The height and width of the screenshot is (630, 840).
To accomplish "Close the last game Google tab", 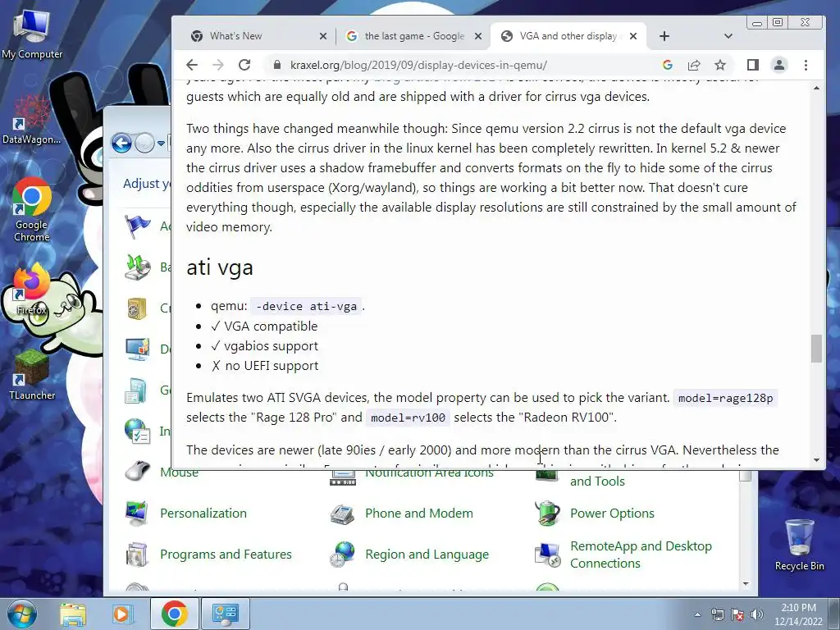I will 478,36.
